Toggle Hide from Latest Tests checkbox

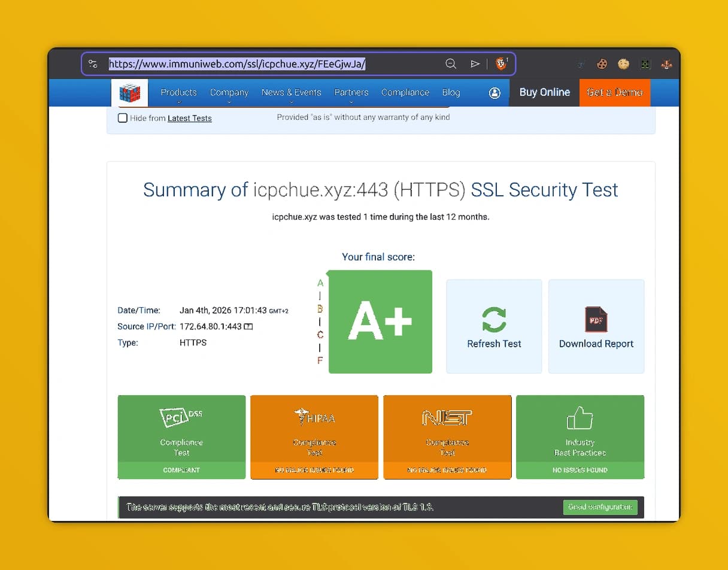[123, 118]
